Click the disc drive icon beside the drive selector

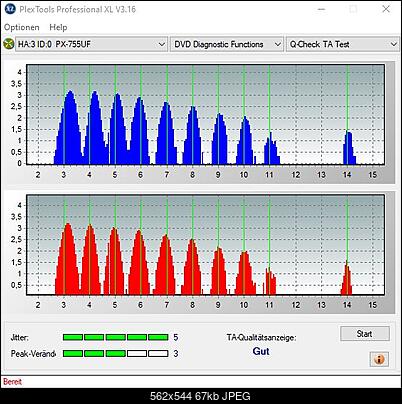[x=8, y=44]
